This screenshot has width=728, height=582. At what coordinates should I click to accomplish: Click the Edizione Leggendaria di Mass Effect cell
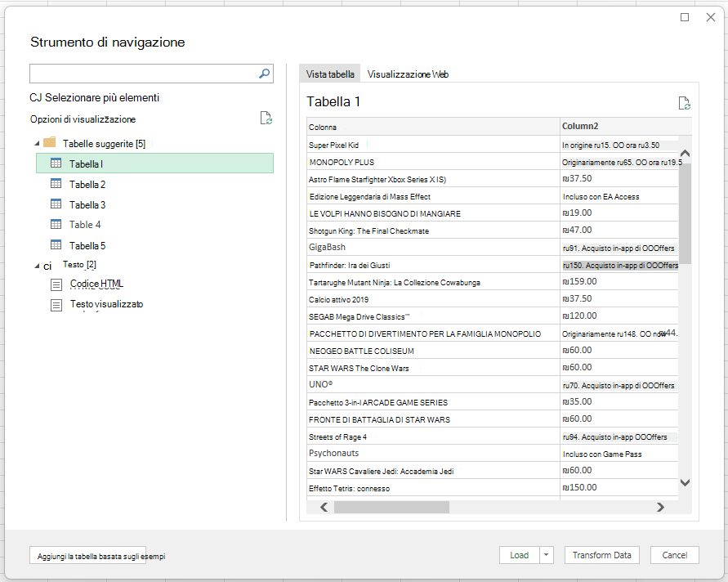(x=433, y=196)
